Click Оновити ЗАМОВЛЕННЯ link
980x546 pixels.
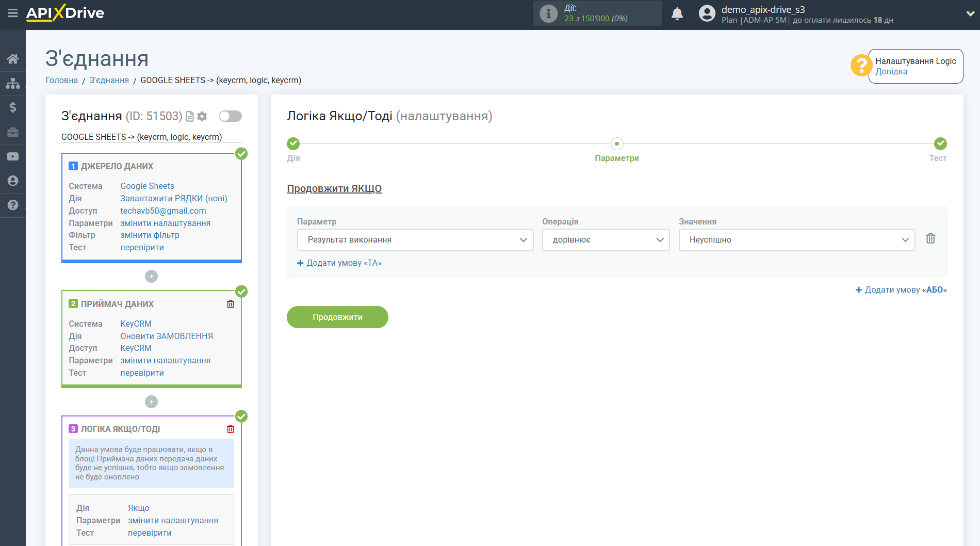pyautogui.click(x=167, y=336)
